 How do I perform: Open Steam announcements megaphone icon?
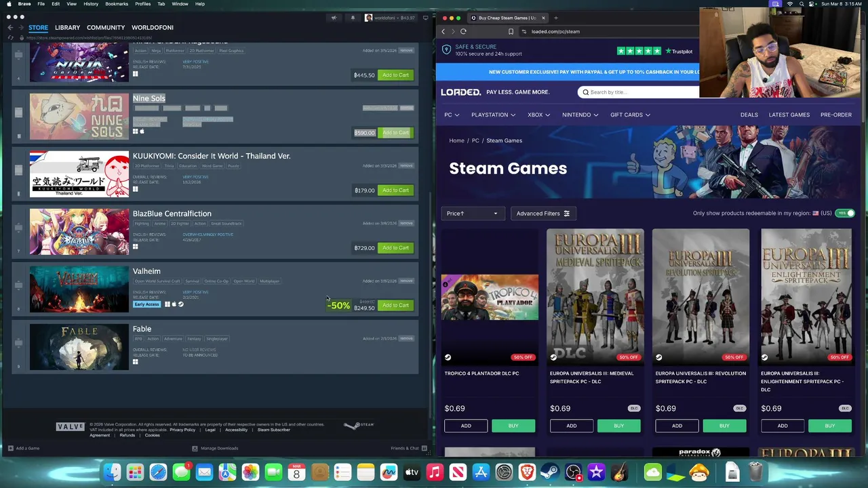click(334, 18)
